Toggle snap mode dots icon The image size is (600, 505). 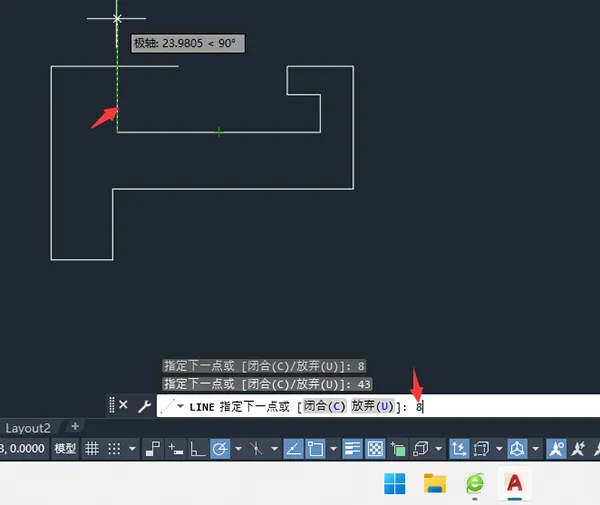pyautogui.click(x=114, y=448)
